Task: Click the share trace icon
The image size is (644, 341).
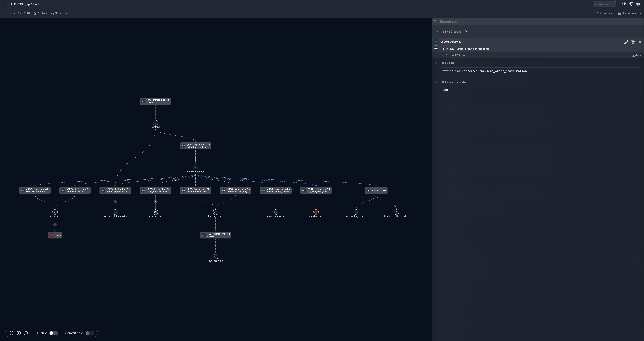Action: 623,4
